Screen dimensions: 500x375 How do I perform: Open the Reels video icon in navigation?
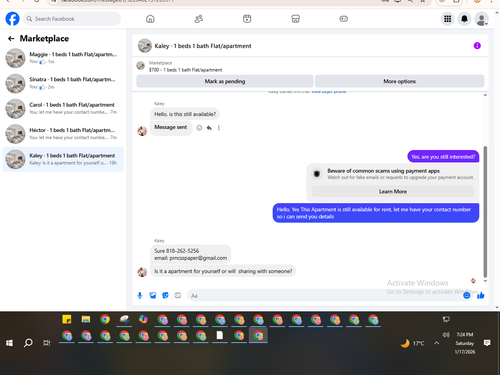click(247, 19)
